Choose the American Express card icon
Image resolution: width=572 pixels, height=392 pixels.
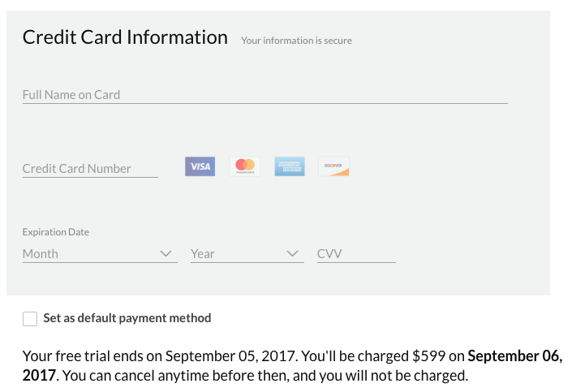point(290,166)
